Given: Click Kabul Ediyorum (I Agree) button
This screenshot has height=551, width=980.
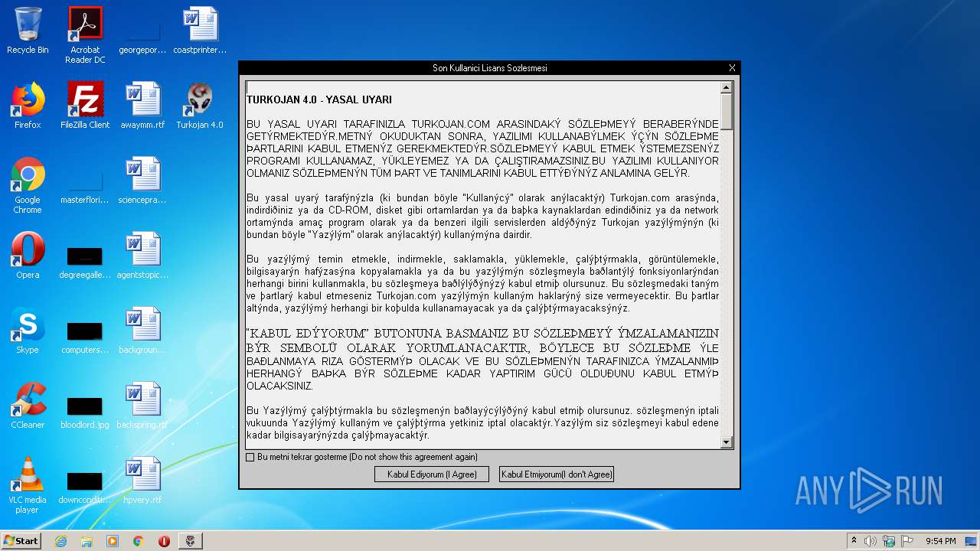Looking at the screenshot, I should (432, 474).
